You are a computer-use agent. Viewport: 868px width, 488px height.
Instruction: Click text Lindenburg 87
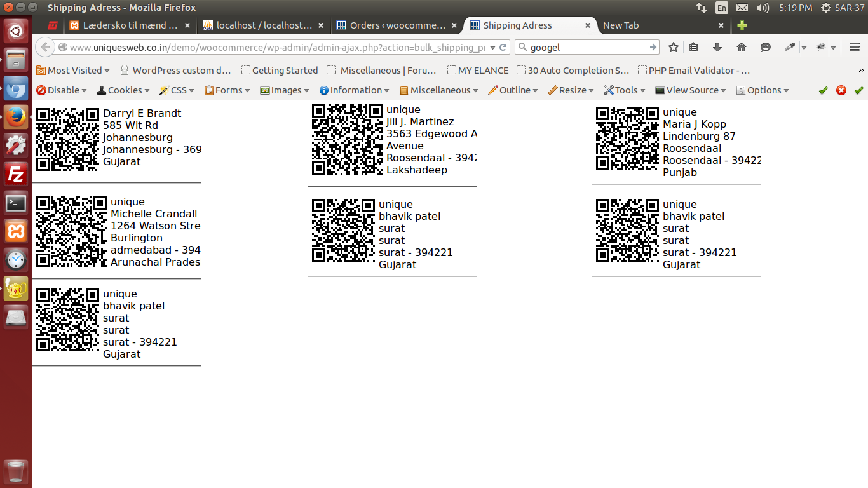(699, 137)
